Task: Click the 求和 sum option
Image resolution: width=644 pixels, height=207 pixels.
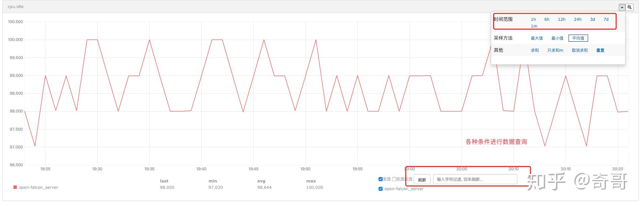Action: [x=535, y=50]
